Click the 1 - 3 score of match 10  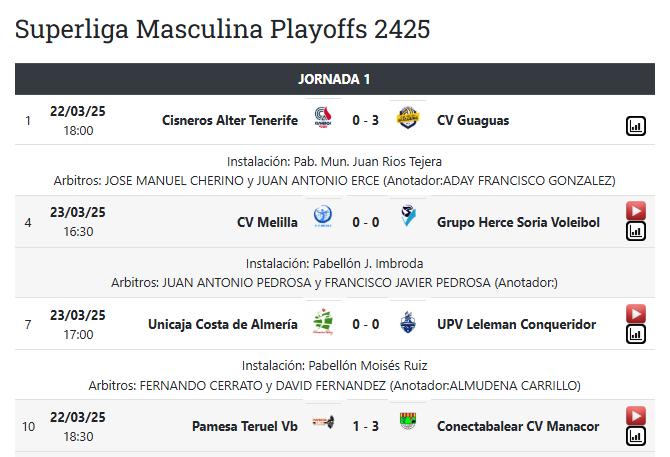click(x=365, y=426)
